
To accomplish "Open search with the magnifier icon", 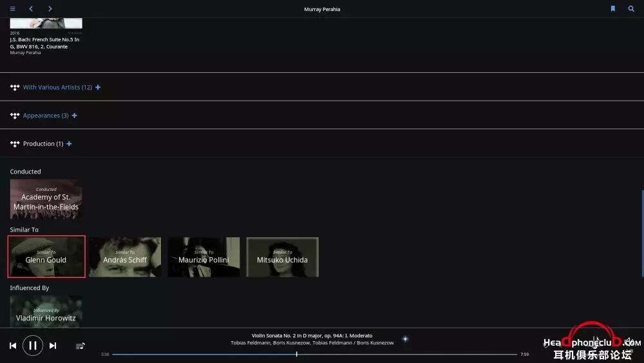I will (631, 8).
